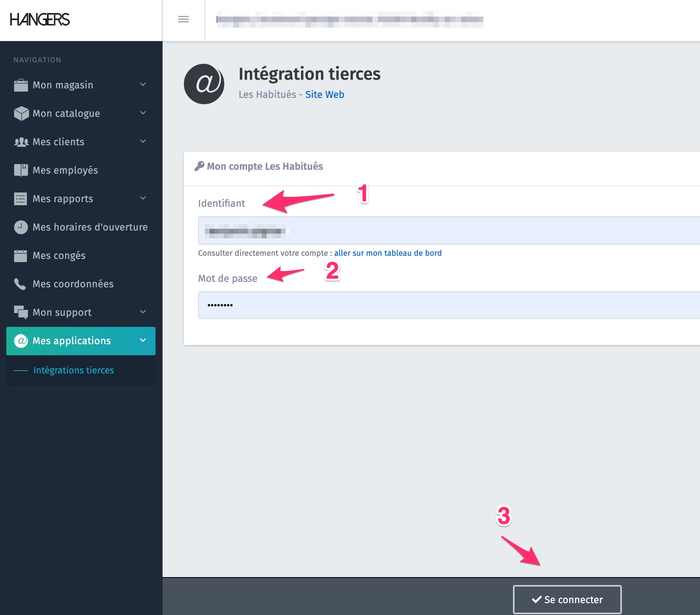Open Mes congés menu item
This screenshot has width=700, height=615.
click(81, 255)
